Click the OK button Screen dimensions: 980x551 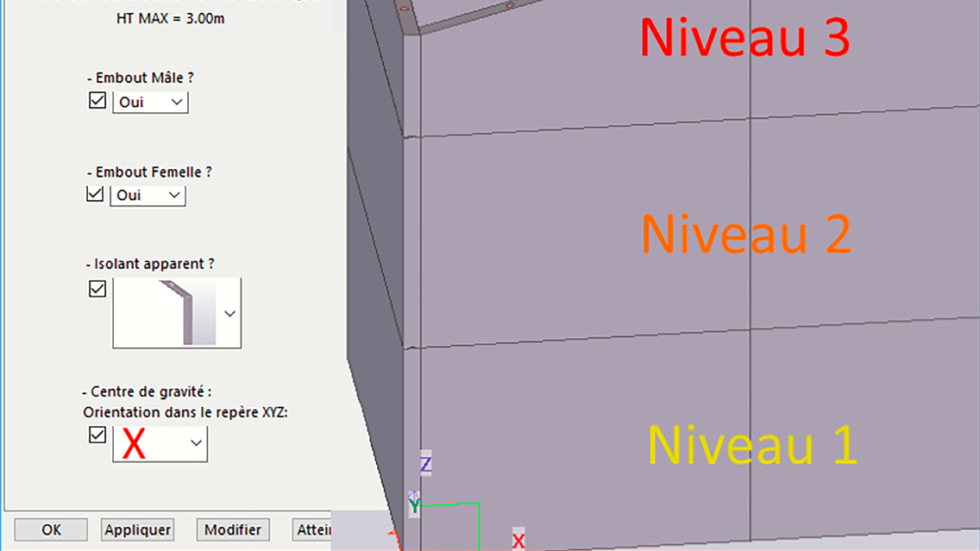coord(51,529)
